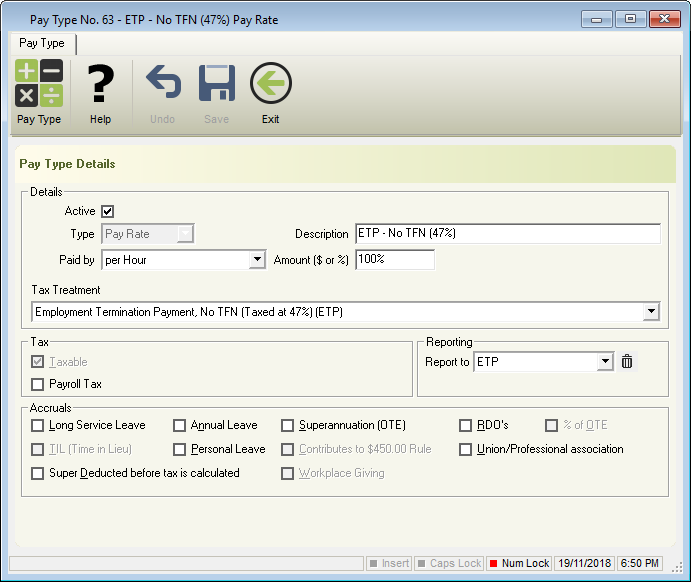Image resolution: width=691 pixels, height=582 pixels.
Task: Toggle the Taxable checkbox
Action: [37, 362]
